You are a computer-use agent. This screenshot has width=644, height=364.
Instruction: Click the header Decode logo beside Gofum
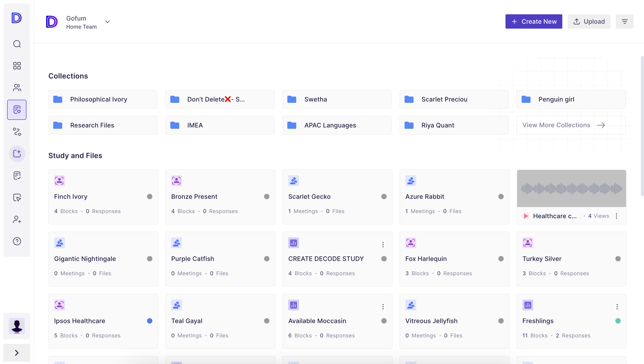coord(52,22)
